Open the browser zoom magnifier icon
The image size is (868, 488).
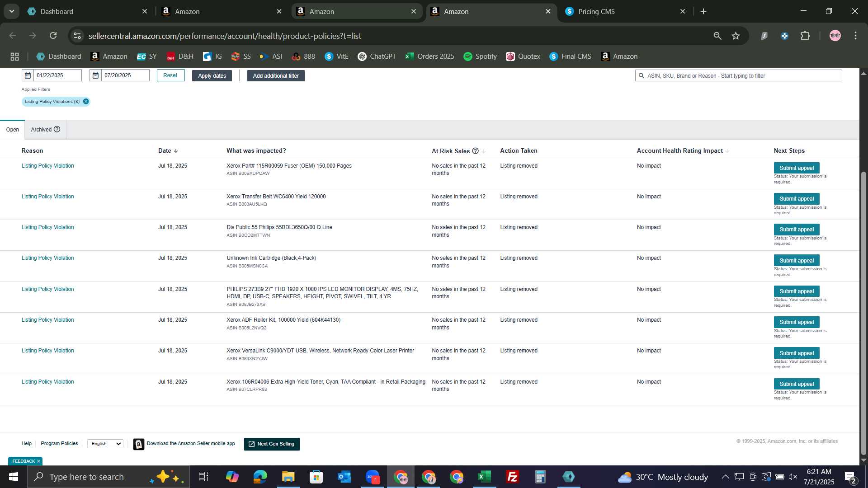[717, 36]
